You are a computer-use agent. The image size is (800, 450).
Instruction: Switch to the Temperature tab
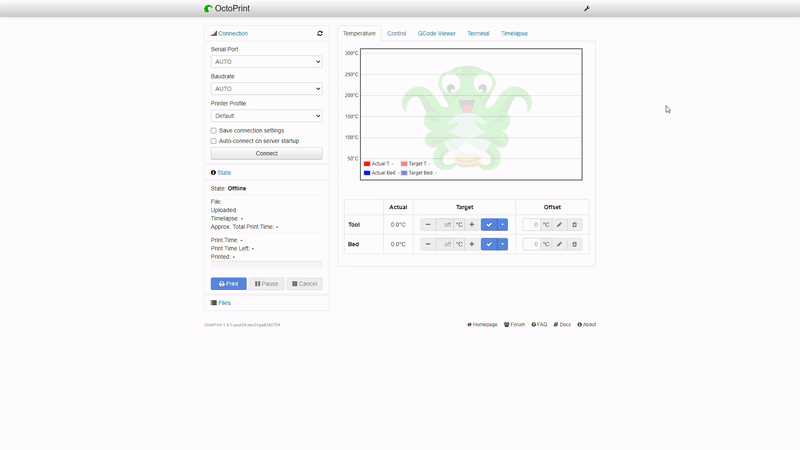tap(359, 33)
